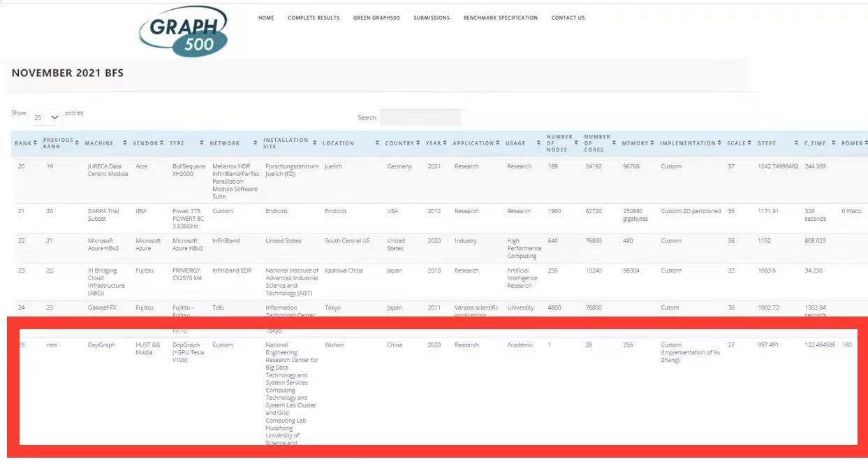This screenshot has height=464, width=868.
Task: Click the Installation Site column header
Action: (286, 143)
